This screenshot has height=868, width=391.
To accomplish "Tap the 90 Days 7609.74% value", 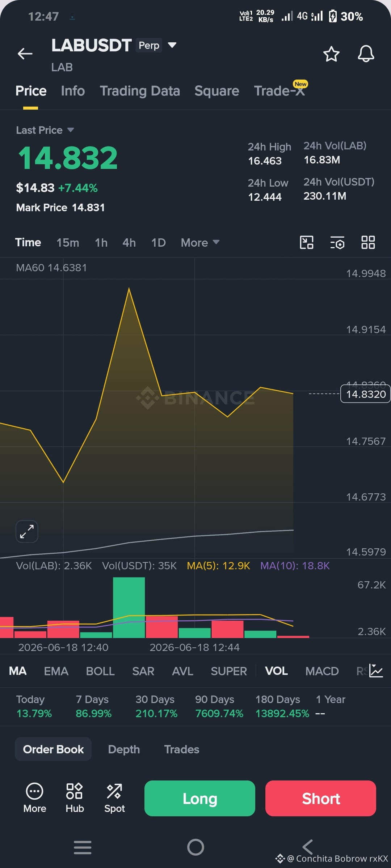I will coord(219,714).
